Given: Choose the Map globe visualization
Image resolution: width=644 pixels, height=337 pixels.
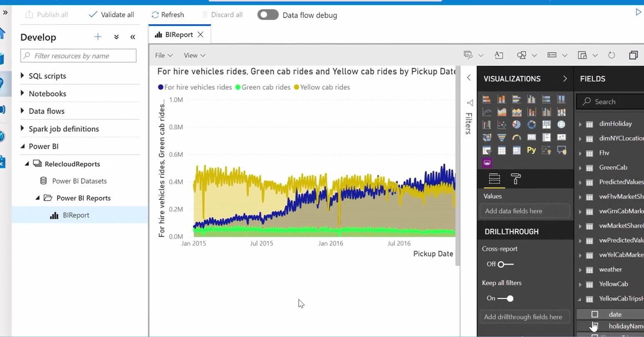Looking at the screenshot, I should (x=562, y=125).
